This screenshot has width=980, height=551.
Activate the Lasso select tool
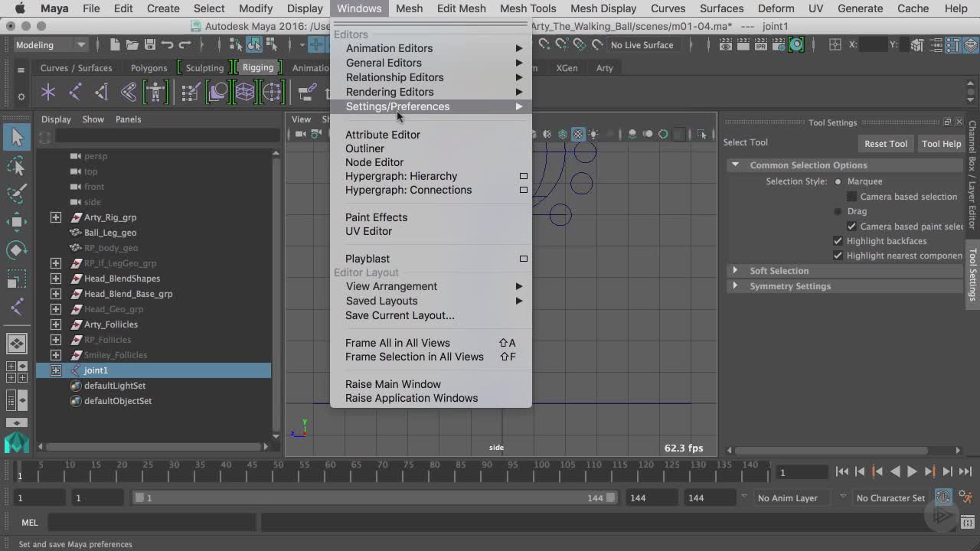click(17, 166)
